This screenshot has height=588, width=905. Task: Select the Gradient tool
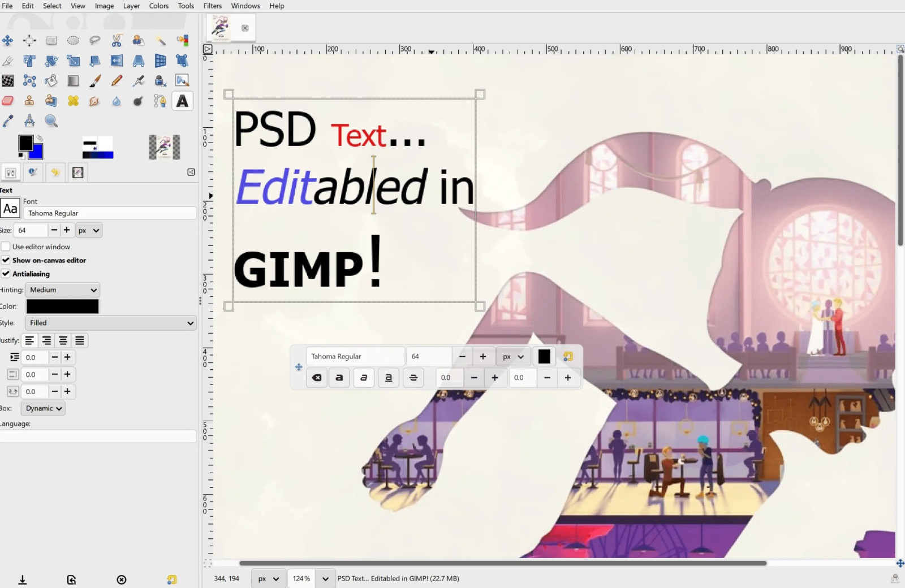[73, 81]
